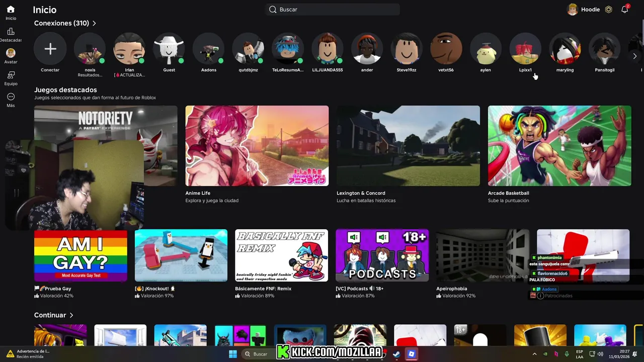Open the Basically FNF Remix thumbnail

tap(281, 255)
